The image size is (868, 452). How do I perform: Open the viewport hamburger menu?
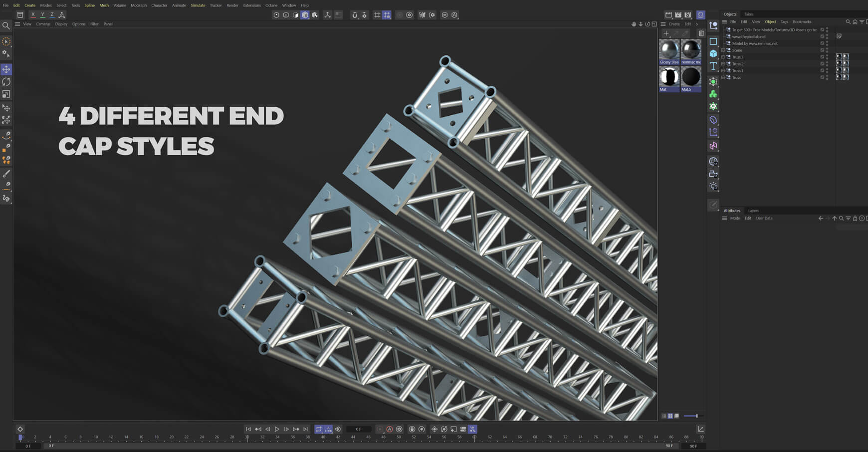tap(17, 24)
